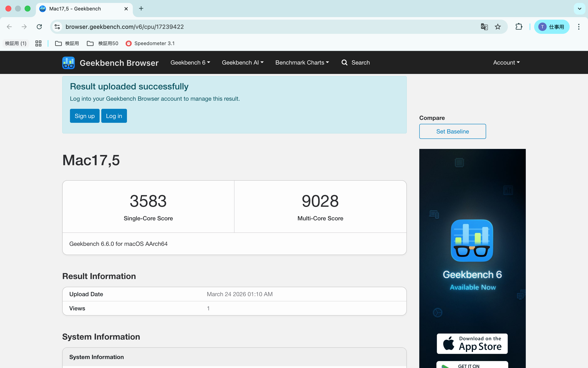588x368 pixels.
Task: Open the Speedometer 3.1 bookmark
Action: click(x=150, y=43)
